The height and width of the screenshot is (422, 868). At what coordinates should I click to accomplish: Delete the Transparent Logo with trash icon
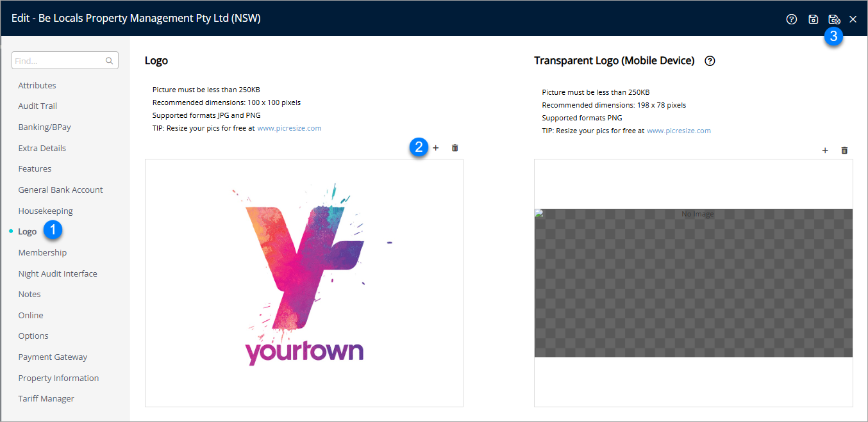844,150
